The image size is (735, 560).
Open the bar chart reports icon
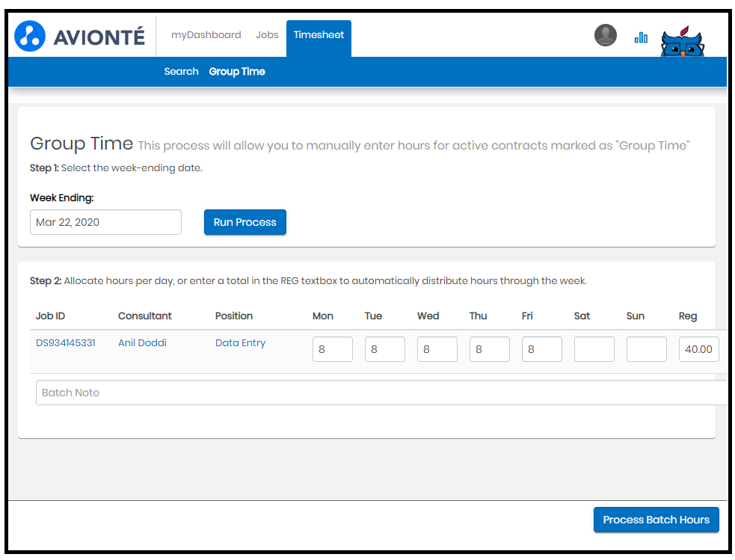point(641,37)
